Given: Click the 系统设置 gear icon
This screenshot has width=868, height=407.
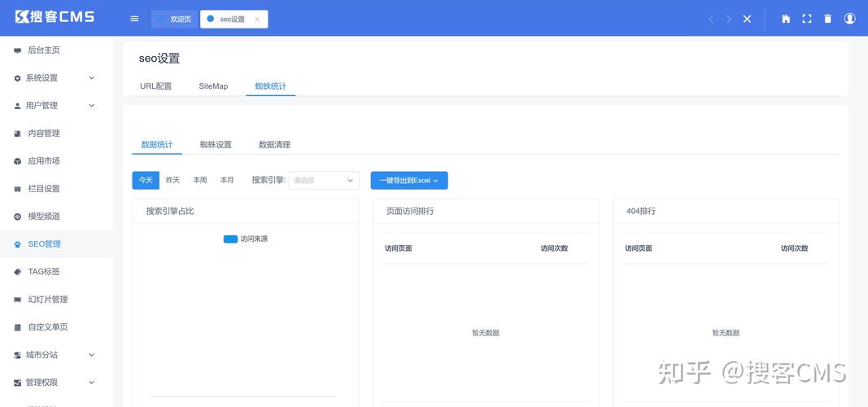Looking at the screenshot, I should 17,78.
